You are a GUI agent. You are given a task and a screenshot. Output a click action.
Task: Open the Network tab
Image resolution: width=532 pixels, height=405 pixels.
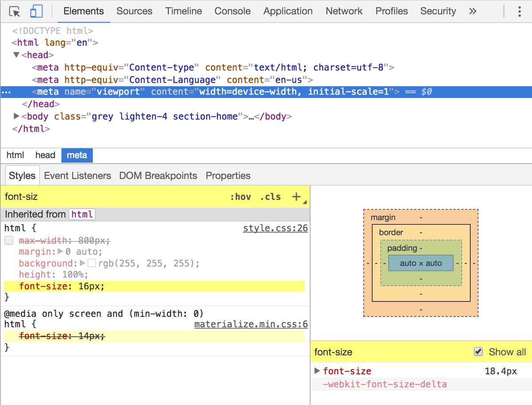[344, 11]
